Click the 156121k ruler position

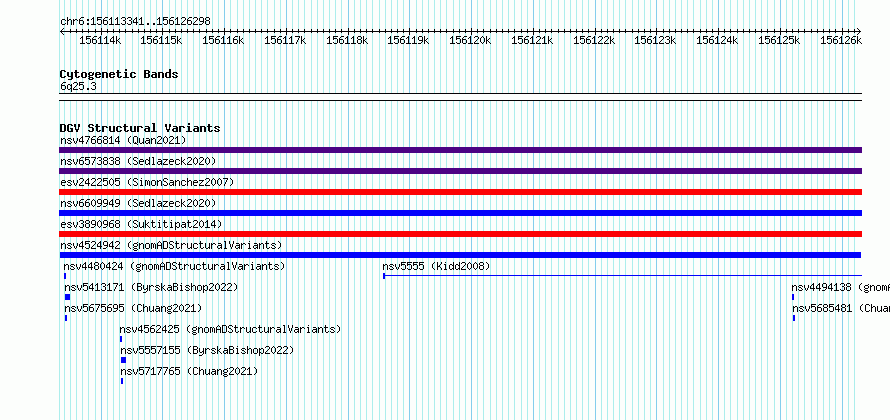click(532, 40)
